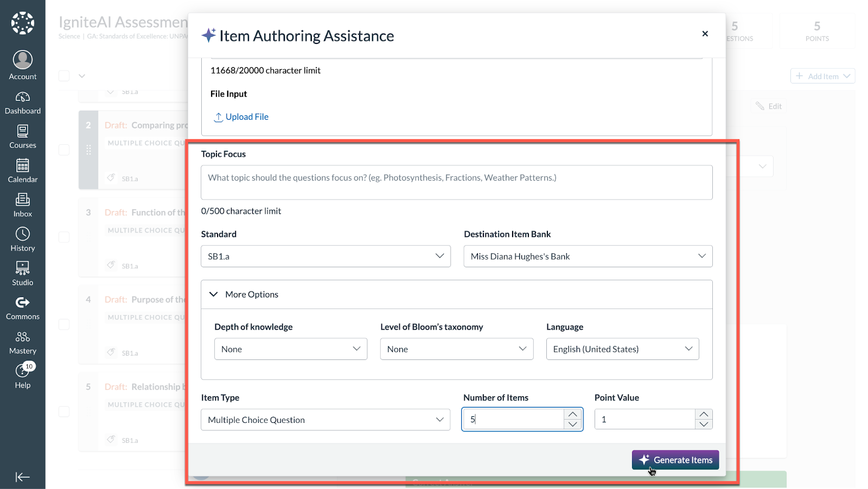Select the checkbox for item 2
This screenshot has height=489, width=868.
[64, 150]
